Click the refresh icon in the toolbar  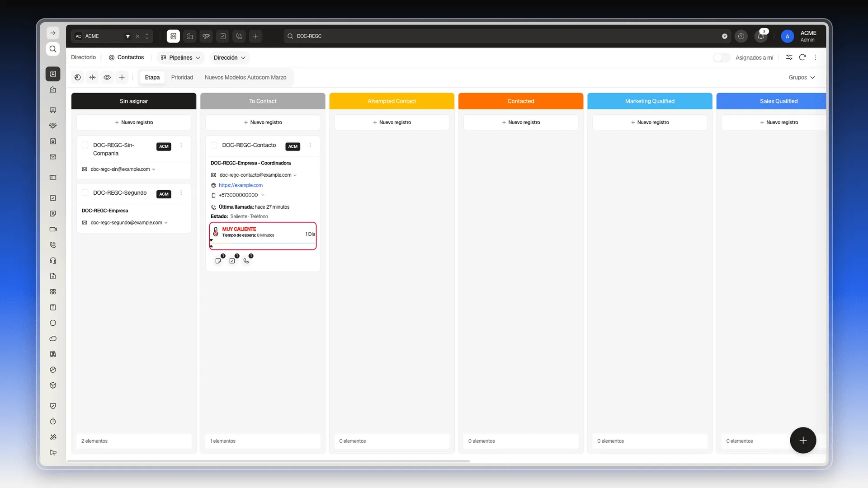click(802, 57)
